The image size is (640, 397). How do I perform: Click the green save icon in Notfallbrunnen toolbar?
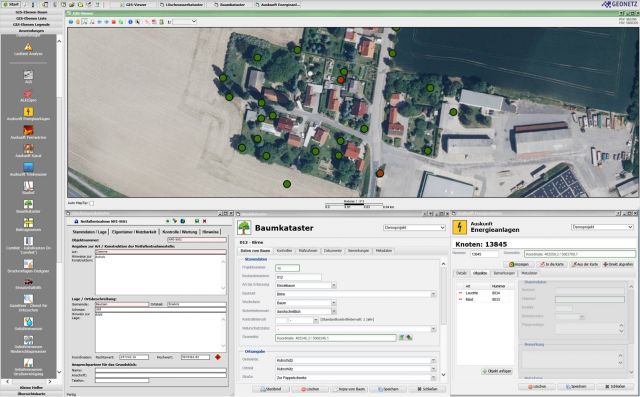(197, 221)
